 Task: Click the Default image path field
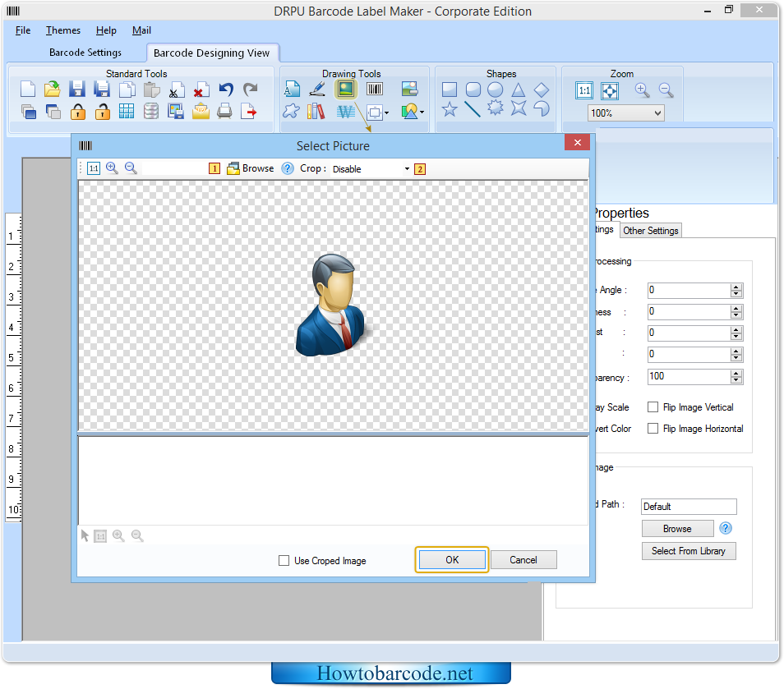click(689, 507)
